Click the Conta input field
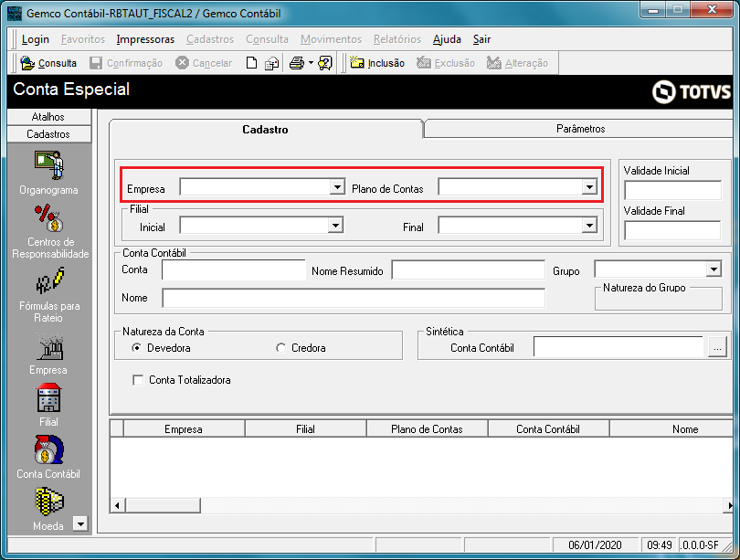 pos(234,270)
